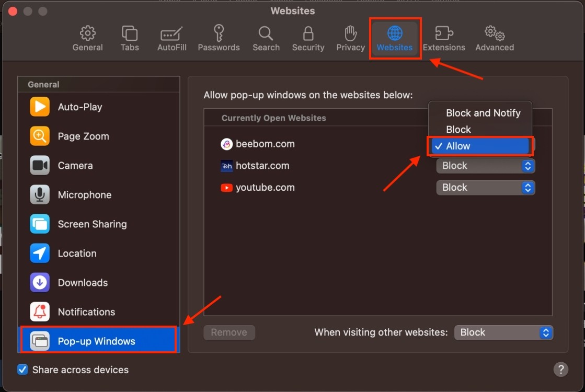Viewport: 585px width, 392px height.
Task: Click the Screen Sharing sidebar icon
Action: (x=40, y=224)
